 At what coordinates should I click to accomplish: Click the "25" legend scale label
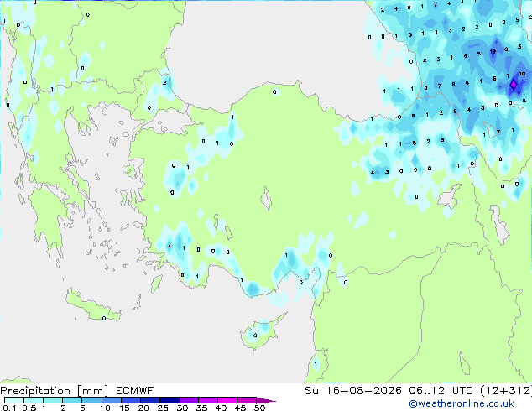click(x=163, y=408)
